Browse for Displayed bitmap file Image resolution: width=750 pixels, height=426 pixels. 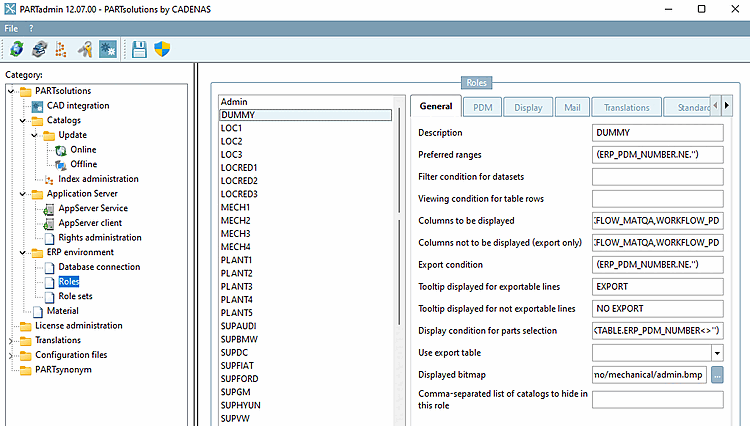(717, 375)
